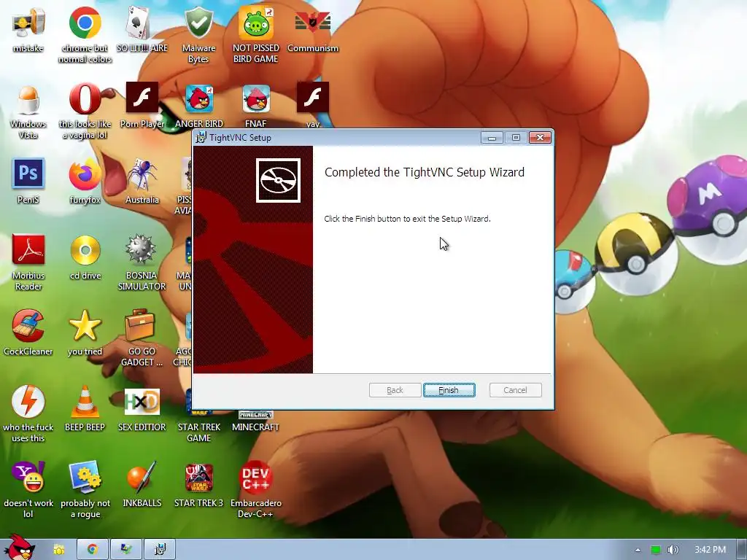The height and width of the screenshot is (560, 747).
Task: Click Finish to exit the setup wizard
Action: 449,390
